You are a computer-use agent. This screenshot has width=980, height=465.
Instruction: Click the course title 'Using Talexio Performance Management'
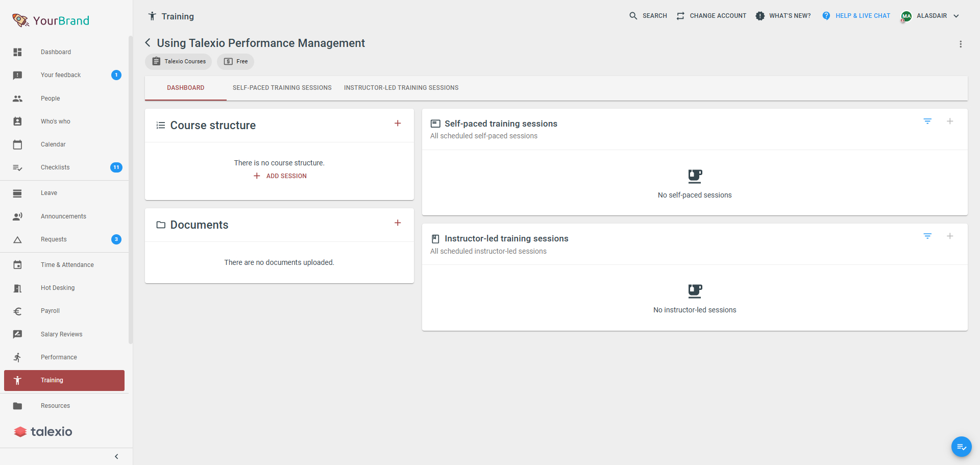point(261,43)
